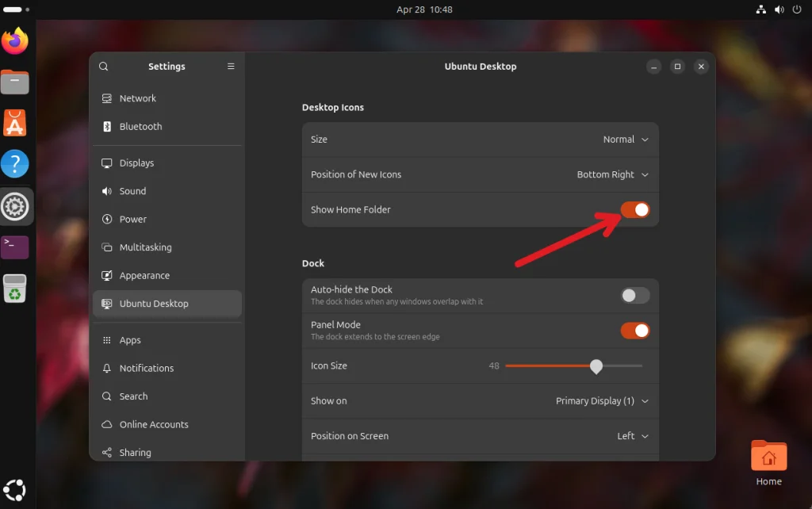Click the Settings gear in the dock
Image resolution: width=812 pixels, height=509 pixels.
pyautogui.click(x=14, y=206)
